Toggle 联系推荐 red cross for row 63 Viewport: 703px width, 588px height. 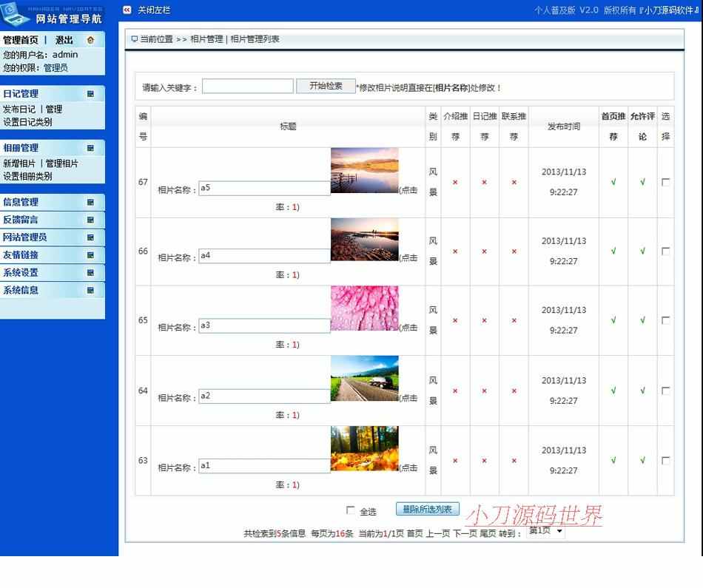pyautogui.click(x=514, y=461)
